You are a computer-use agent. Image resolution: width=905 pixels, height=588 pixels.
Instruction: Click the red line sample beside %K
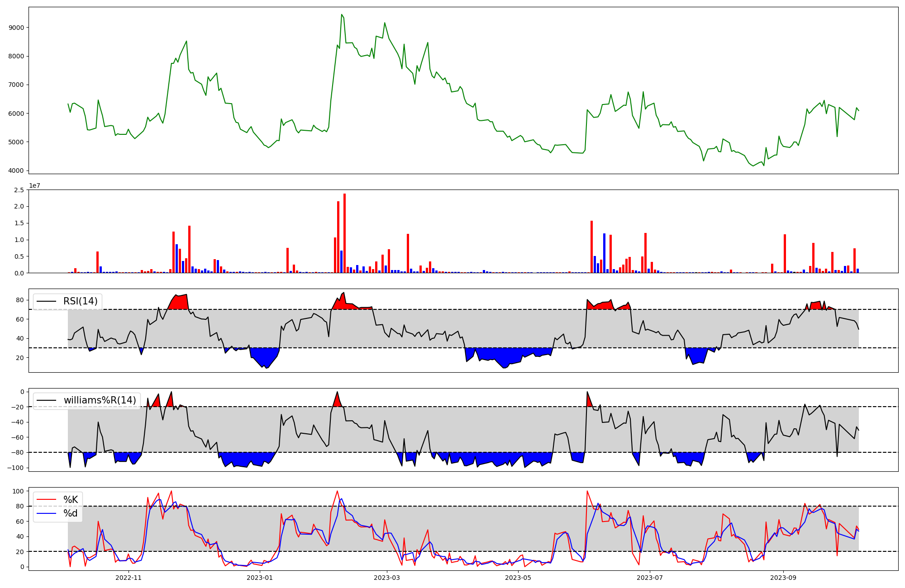pos(46,500)
